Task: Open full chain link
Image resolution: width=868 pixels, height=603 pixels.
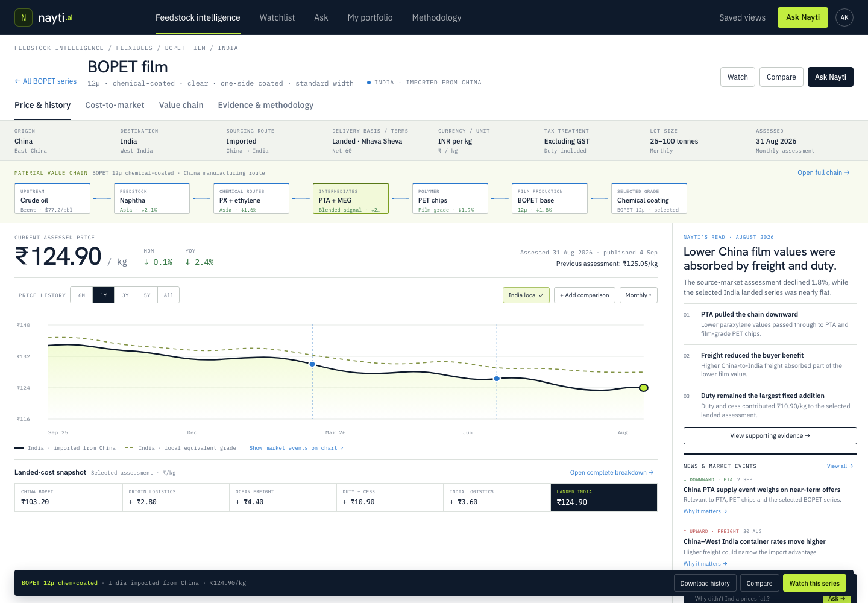Action: click(823, 172)
